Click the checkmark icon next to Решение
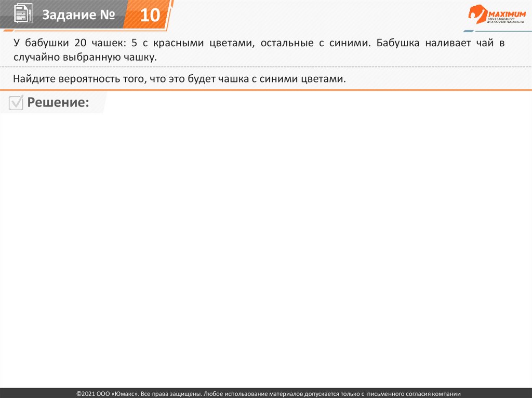Viewport: 532px width, 398px height. (x=16, y=102)
